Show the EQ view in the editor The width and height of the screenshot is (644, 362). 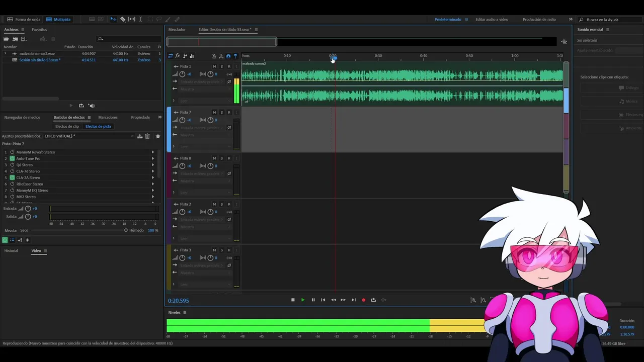(192, 56)
